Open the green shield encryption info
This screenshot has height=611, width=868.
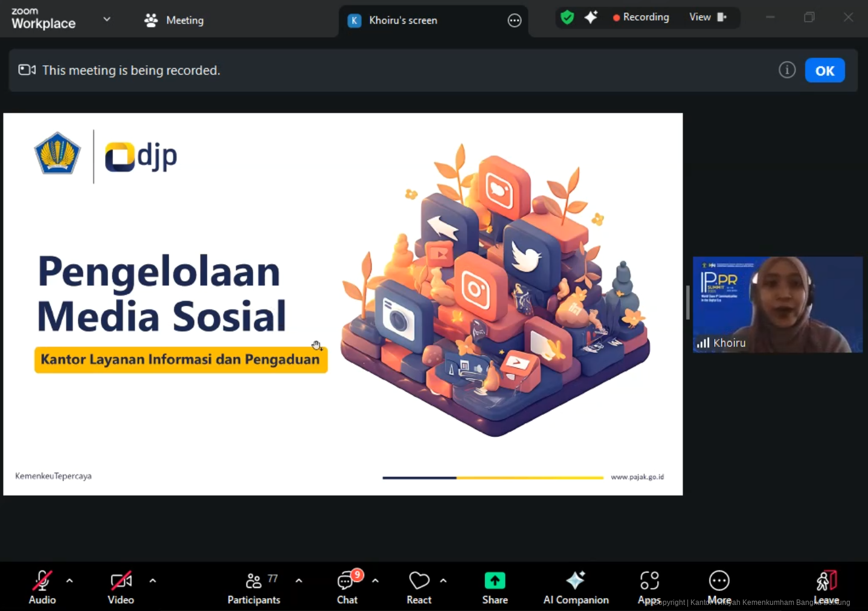[567, 18]
